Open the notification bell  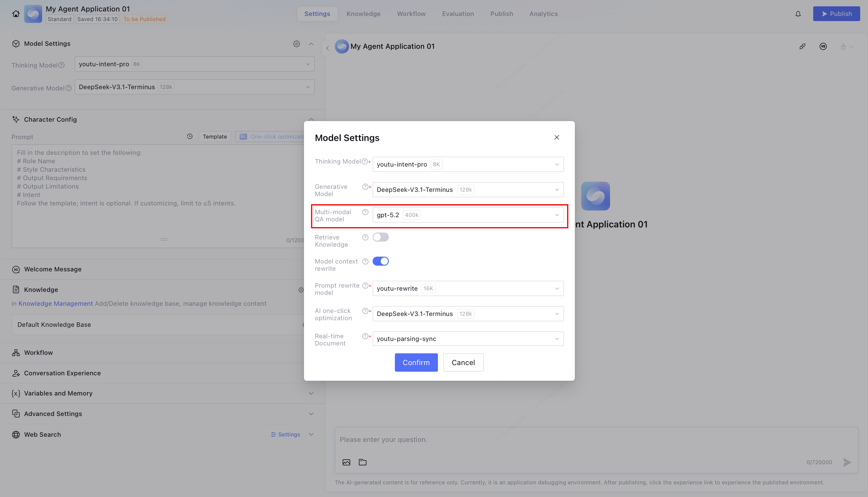point(798,14)
